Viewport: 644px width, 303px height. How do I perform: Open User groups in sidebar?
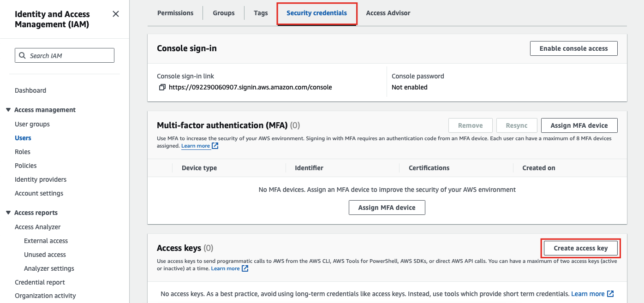pos(32,124)
